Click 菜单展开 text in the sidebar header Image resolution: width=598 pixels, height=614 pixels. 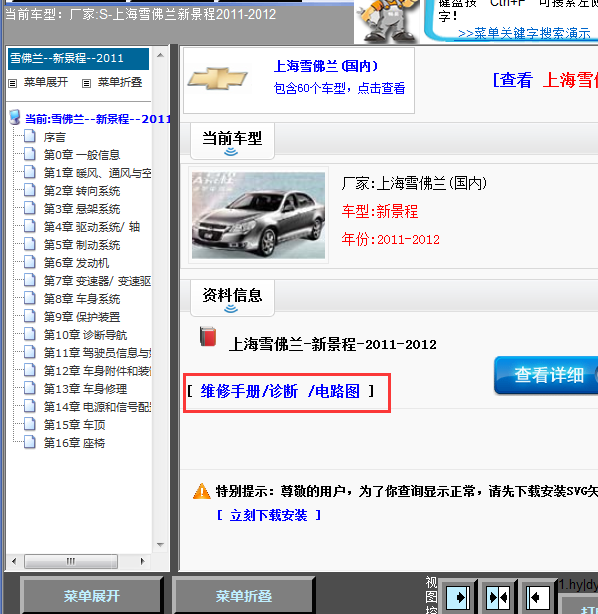(46, 82)
